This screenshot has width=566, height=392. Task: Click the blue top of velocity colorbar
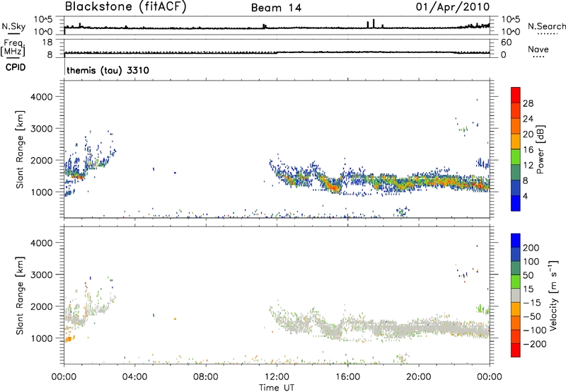(516, 241)
